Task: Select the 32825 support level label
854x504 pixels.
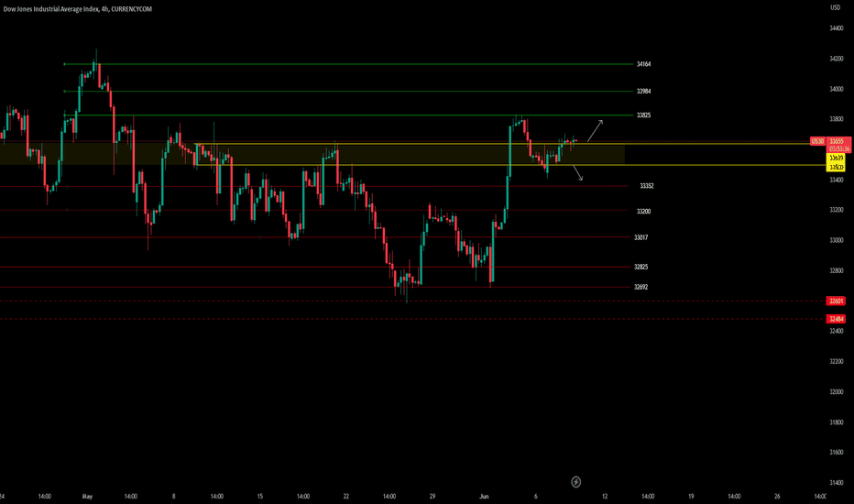Action: (640, 267)
